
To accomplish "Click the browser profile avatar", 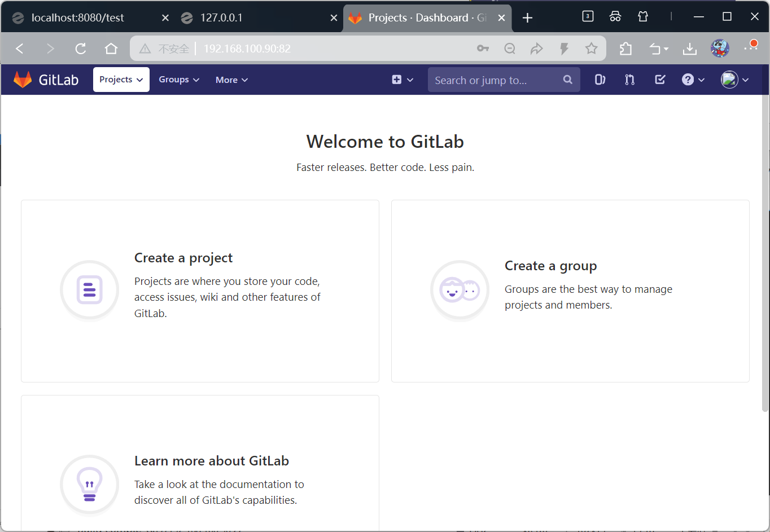I will point(720,49).
